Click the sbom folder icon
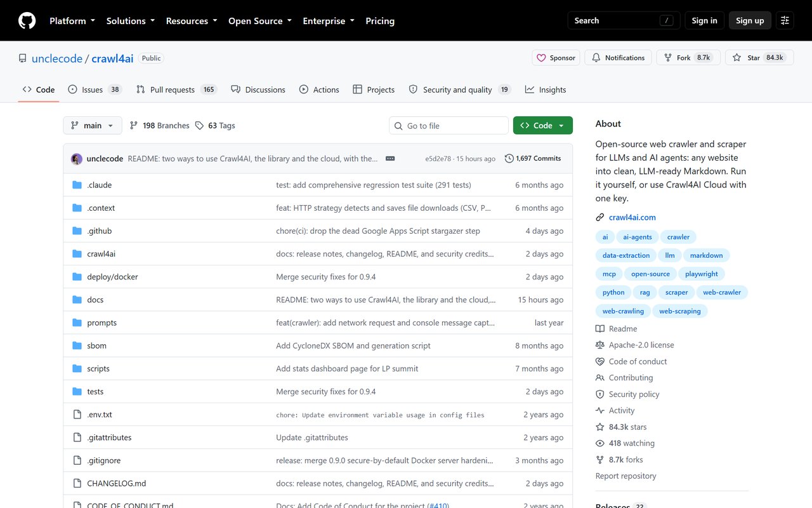 point(77,345)
